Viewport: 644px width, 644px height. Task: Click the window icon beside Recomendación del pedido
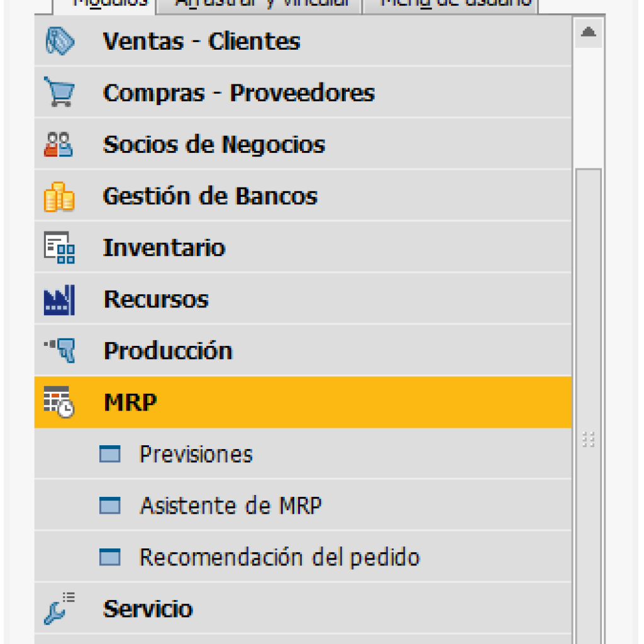[x=110, y=557]
